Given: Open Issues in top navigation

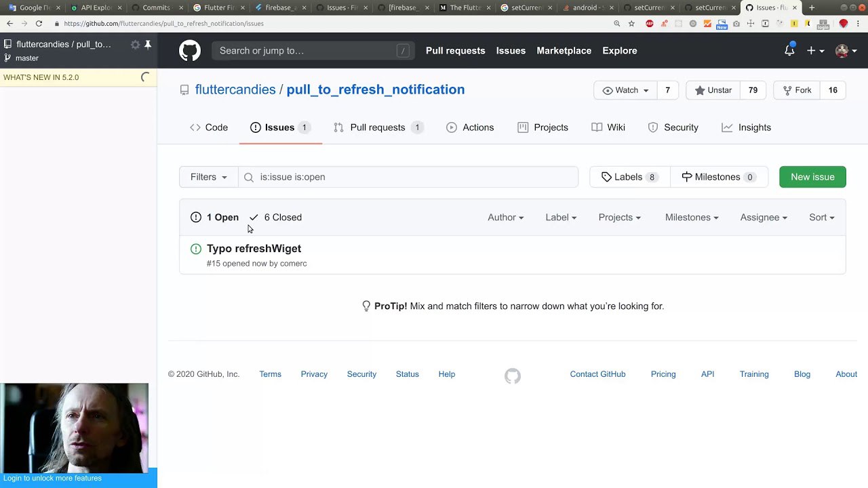Looking at the screenshot, I should 511,51.
